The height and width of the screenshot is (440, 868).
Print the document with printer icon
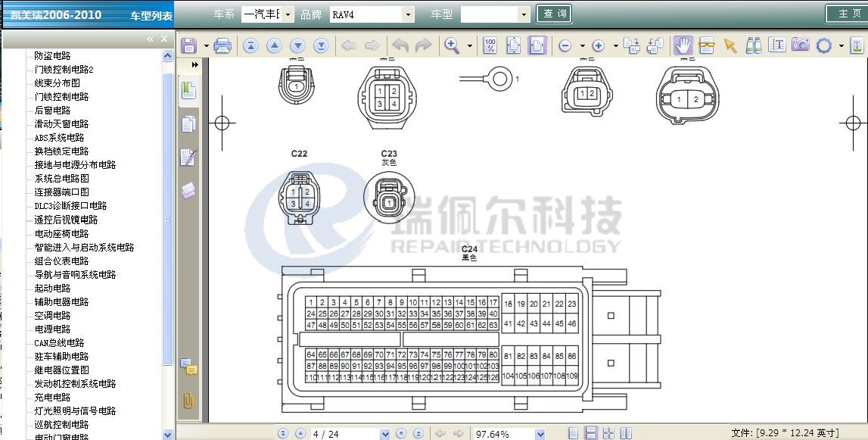222,46
